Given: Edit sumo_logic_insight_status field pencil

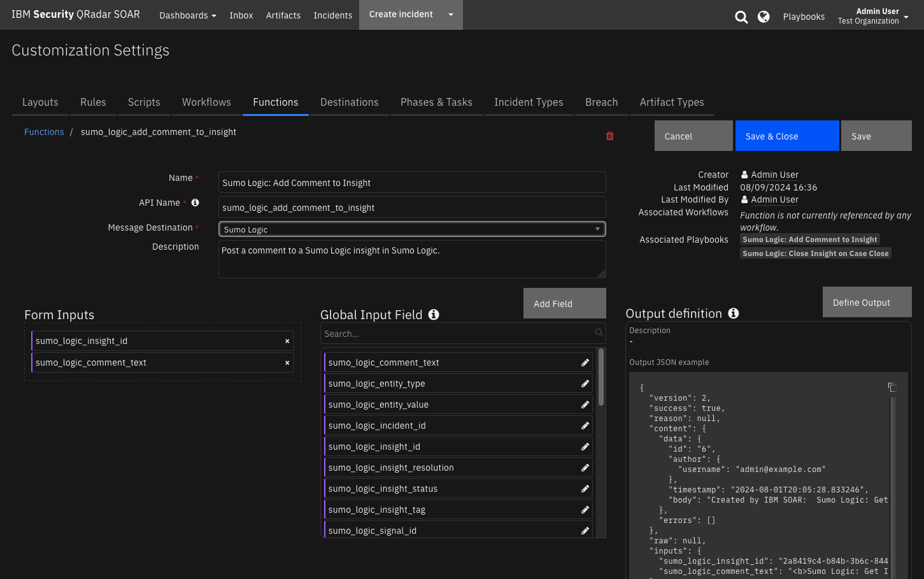Looking at the screenshot, I should [585, 489].
